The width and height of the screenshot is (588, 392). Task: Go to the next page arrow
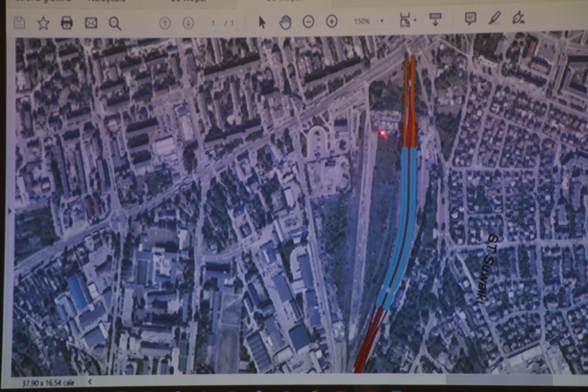[x=188, y=23]
